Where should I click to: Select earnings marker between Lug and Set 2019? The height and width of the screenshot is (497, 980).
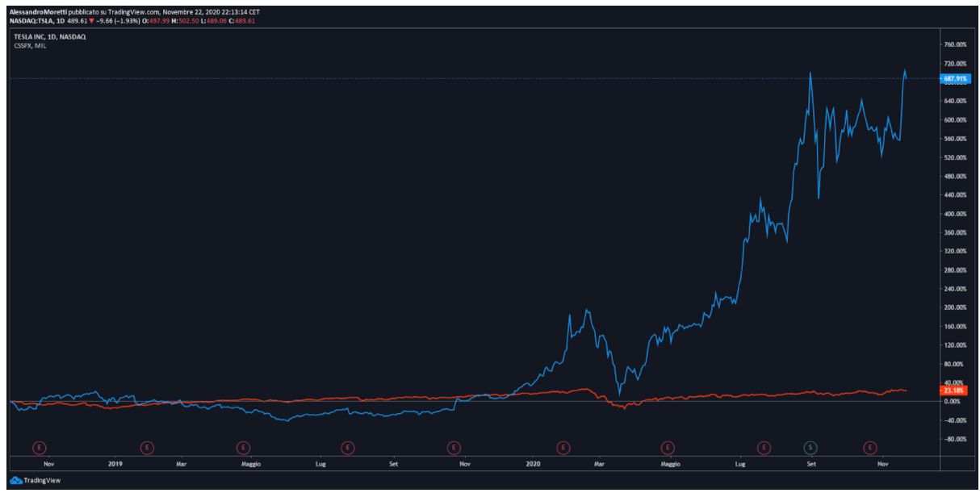347,447
